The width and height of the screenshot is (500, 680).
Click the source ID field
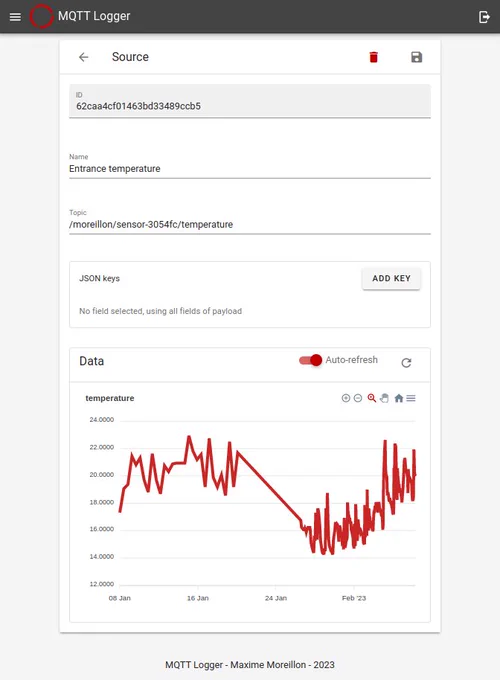(250, 101)
